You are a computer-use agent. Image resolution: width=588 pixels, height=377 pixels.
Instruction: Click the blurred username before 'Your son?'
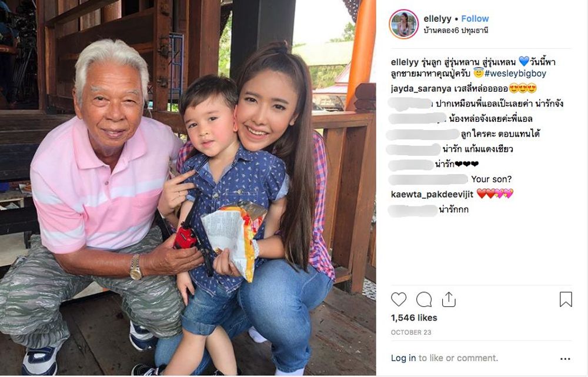pos(428,179)
